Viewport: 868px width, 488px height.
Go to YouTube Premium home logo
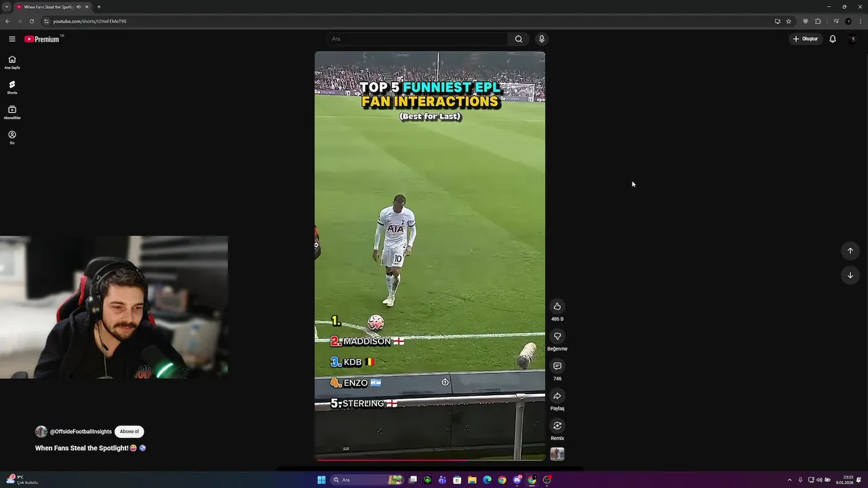point(43,39)
